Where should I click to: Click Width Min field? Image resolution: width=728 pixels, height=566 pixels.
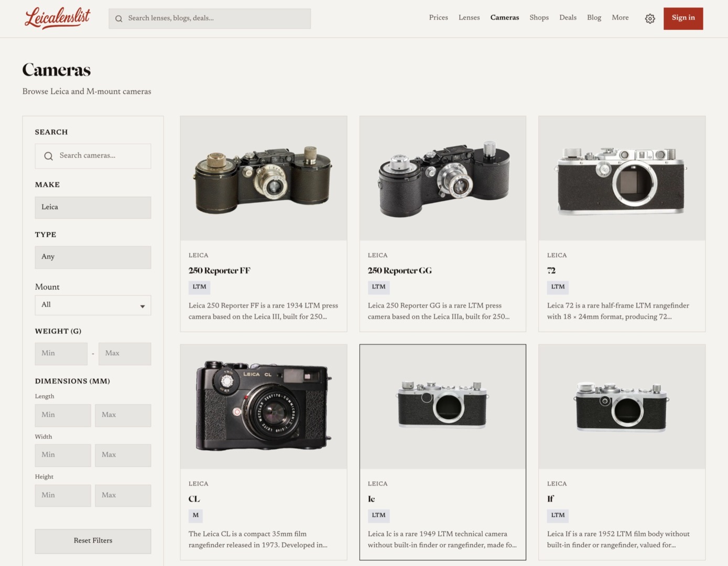(63, 455)
